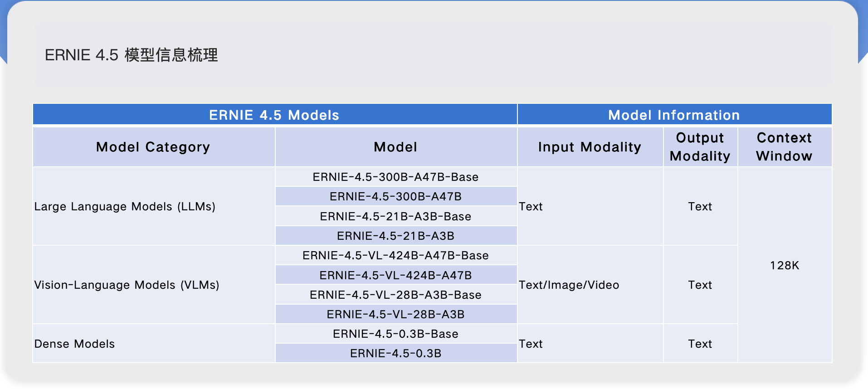Select the ERNIE-4.5-21B-A3B-Base cell
This screenshot has width=868, height=389.
pyautogui.click(x=396, y=216)
